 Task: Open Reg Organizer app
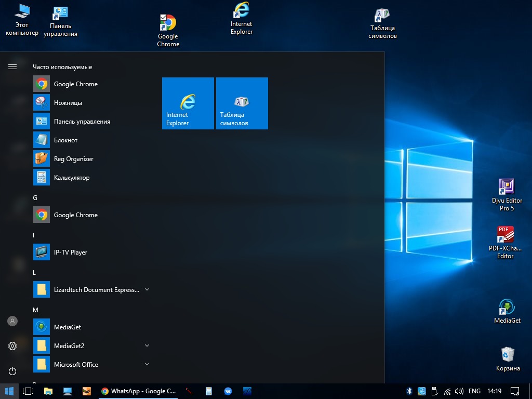coord(91,159)
